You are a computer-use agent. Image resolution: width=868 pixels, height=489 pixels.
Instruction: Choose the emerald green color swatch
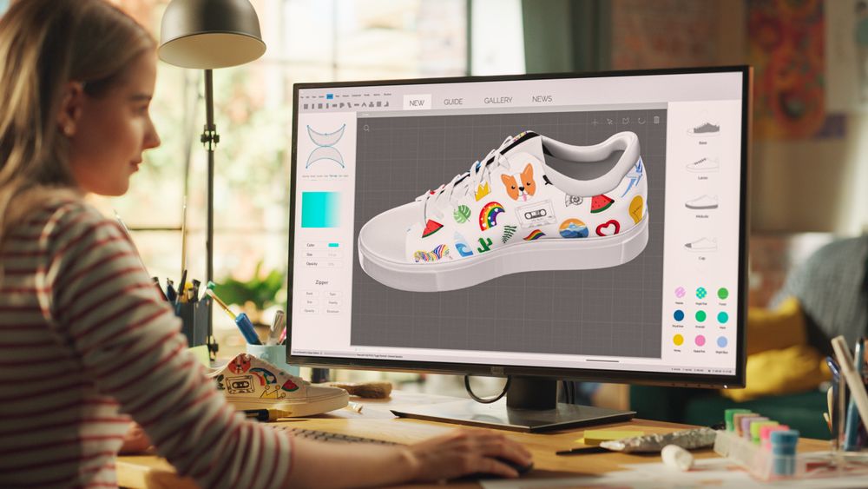pyautogui.click(x=700, y=316)
